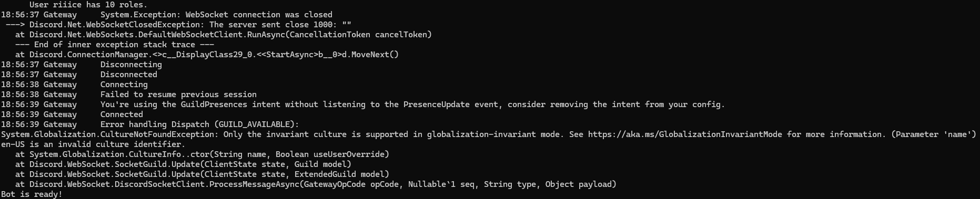Click the ProcessMessageAsync stack trace line
This screenshot has width=980, height=199.
(x=316, y=184)
